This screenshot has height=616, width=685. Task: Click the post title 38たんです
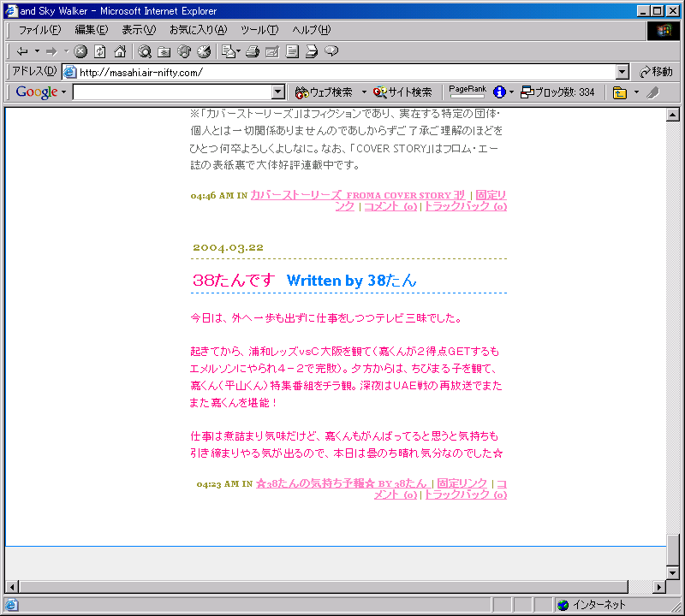[x=234, y=280]
